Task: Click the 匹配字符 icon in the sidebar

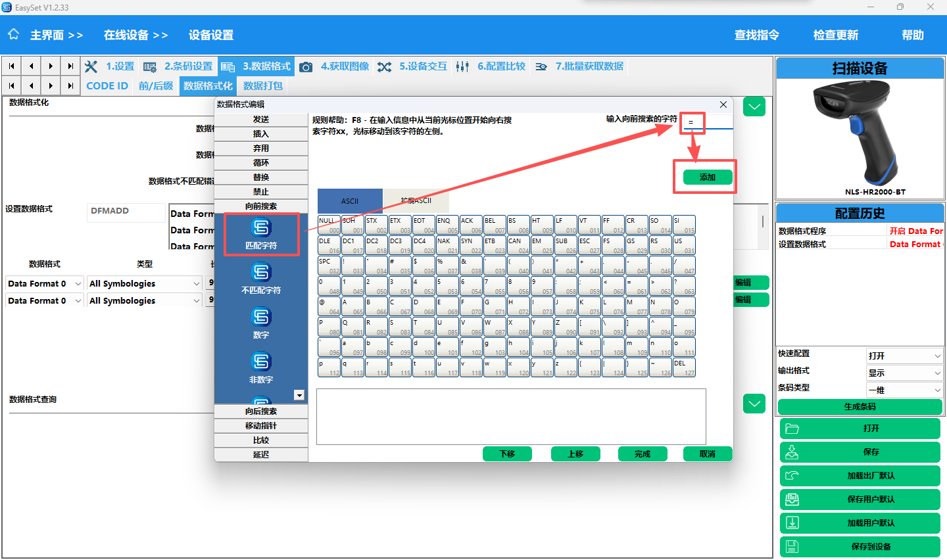Action: click(261, 228)
